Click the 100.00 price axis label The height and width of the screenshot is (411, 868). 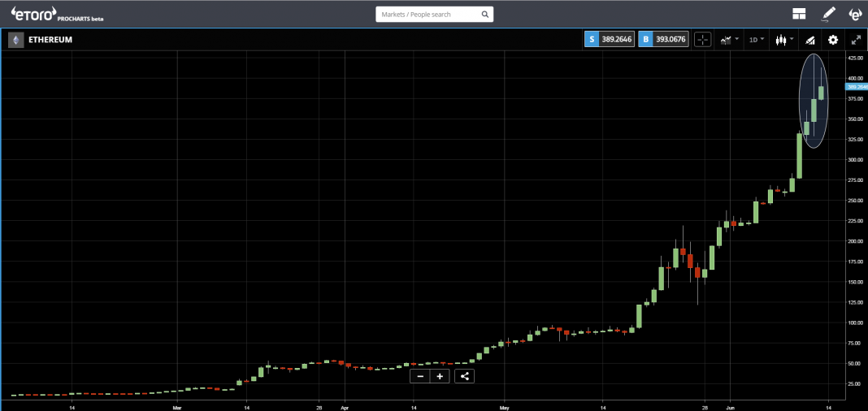(855, 322)
